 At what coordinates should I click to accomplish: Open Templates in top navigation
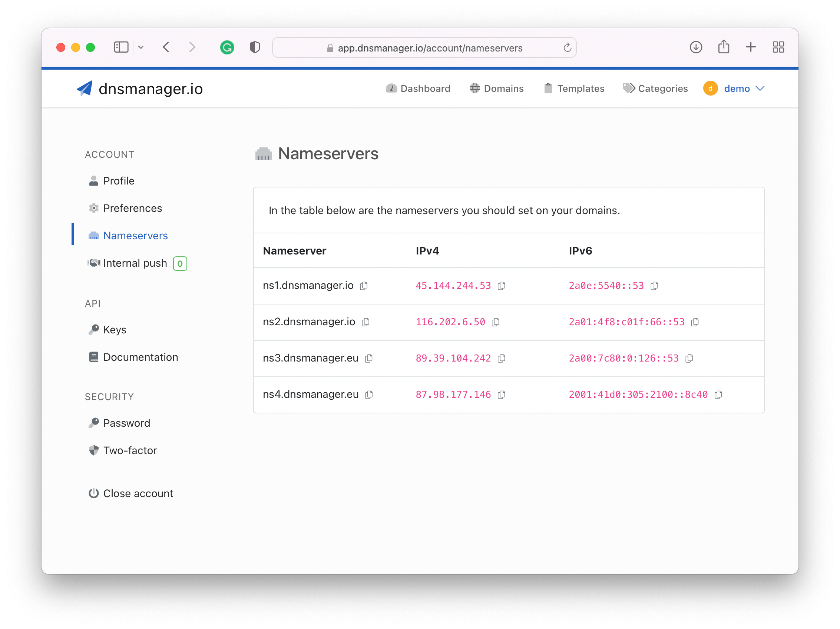574,89
